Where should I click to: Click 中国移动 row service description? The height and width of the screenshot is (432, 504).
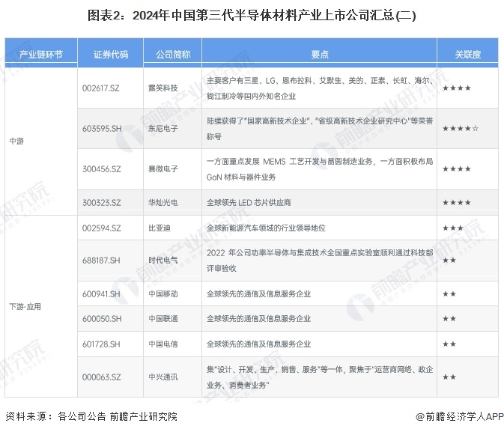(258, 294)
